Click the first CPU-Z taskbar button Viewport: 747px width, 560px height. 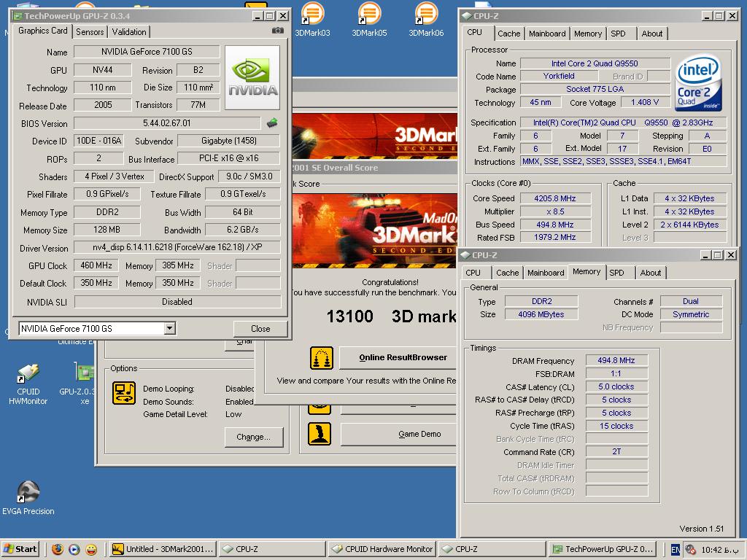tap(273, 549)
